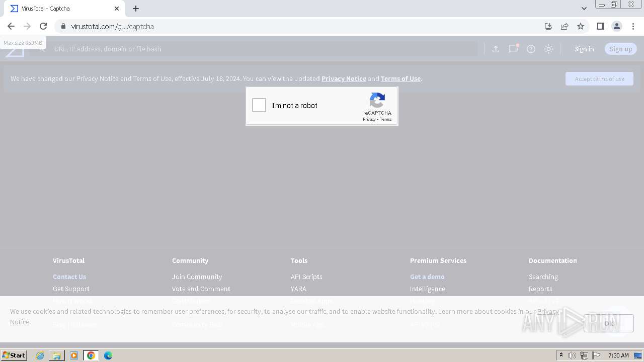The image size is (644, 362).
Task: Open reCAPTCHA Terms link
Action: tap(386, 119)
